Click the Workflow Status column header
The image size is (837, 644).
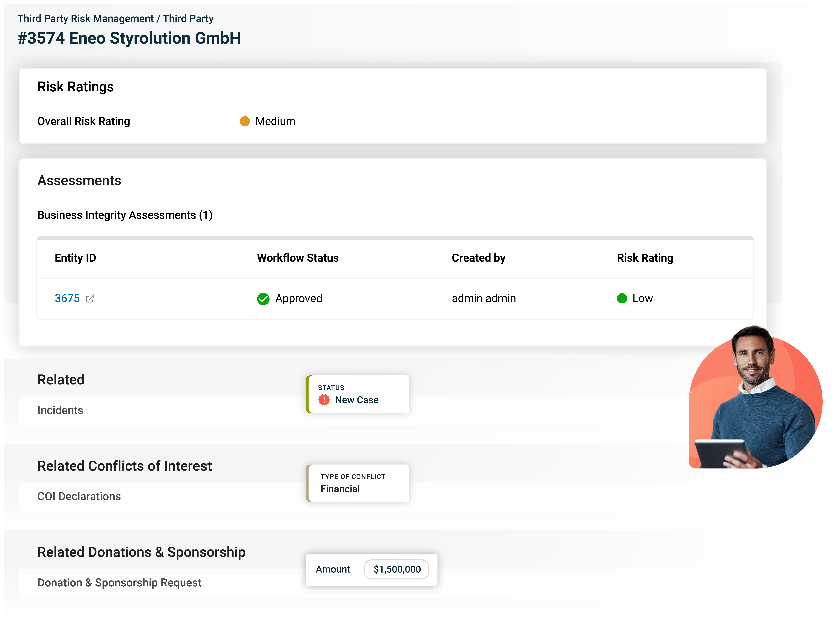pos(298,258)
